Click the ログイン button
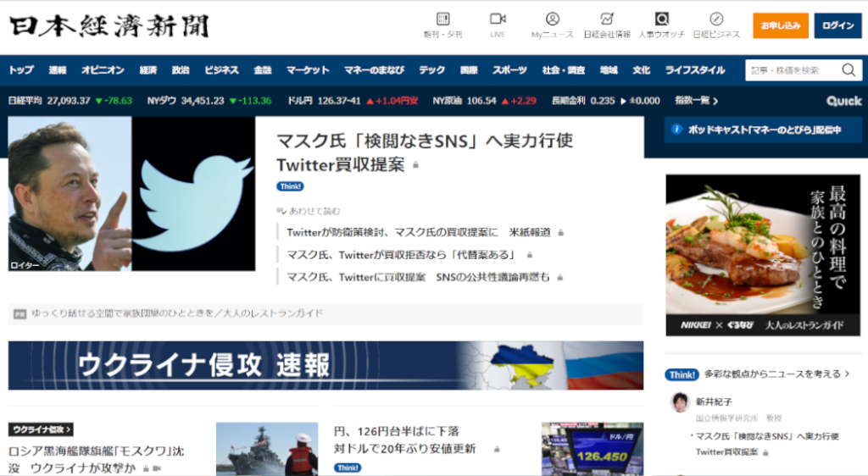Screen dimensions: 868x476 click(837, 25)
